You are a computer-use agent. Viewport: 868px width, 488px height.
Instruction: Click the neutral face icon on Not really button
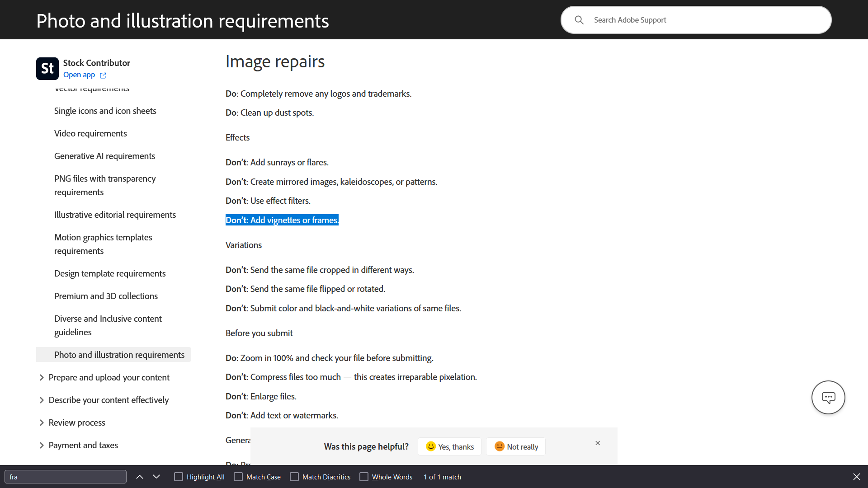500,446
